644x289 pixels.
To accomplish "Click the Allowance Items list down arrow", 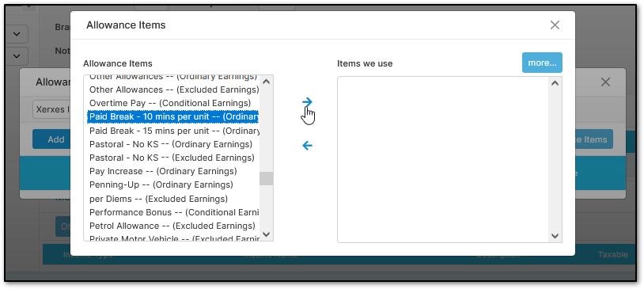I will [x=266, y=234].
